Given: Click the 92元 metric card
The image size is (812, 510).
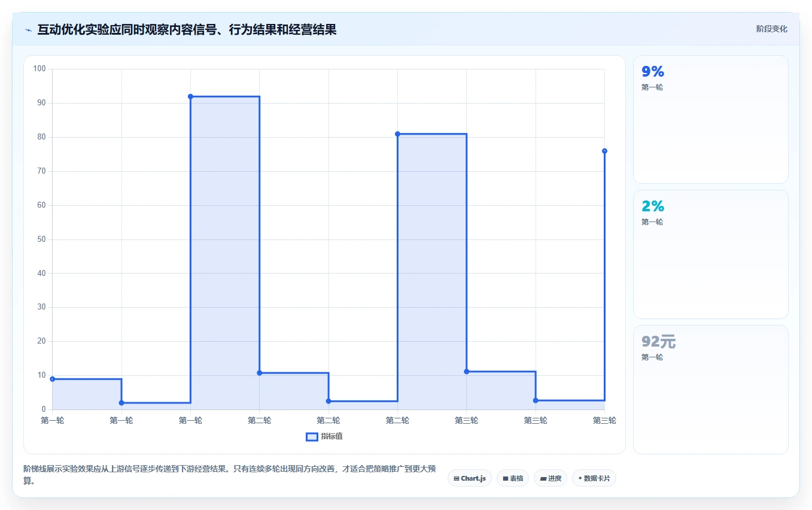Looking at the screenshot, I should [710, 390].
